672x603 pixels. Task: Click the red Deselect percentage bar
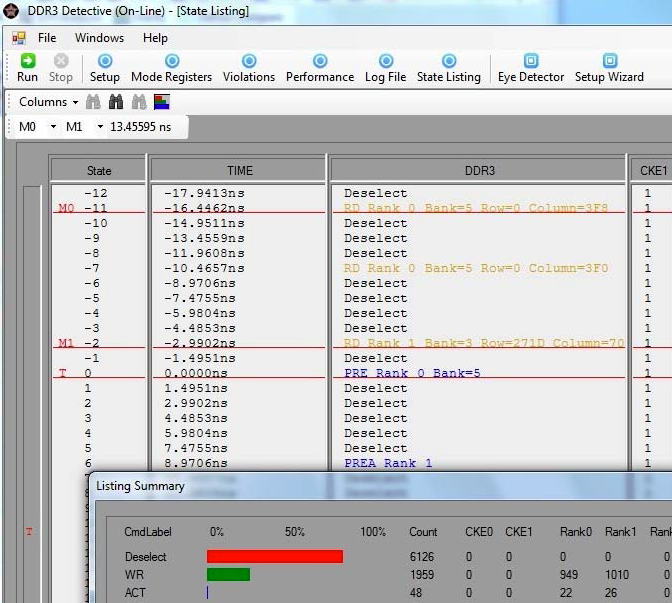point(275,556)
